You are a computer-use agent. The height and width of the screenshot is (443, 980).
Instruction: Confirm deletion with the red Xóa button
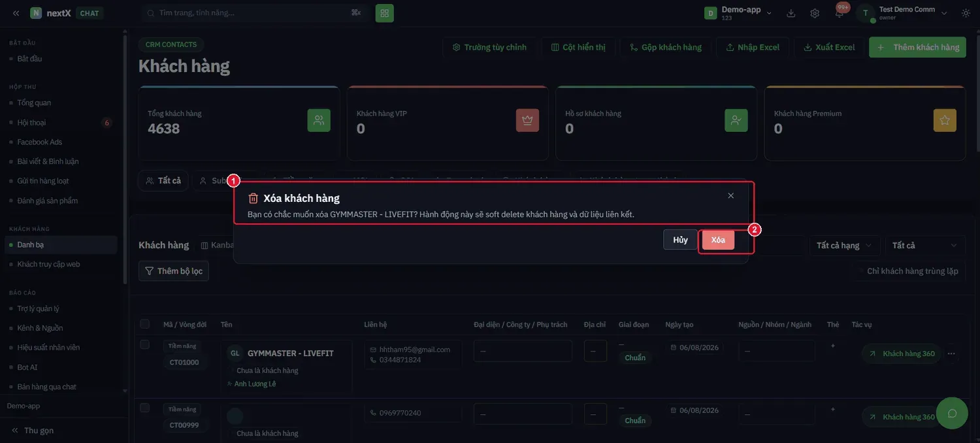click(x=718, y=240)
